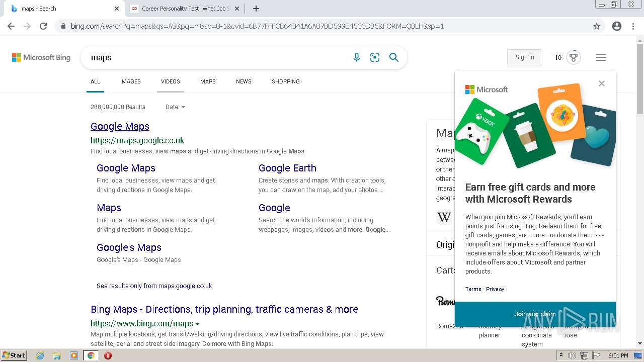
Task: Open the Windows Start menu
Action: coord(14,355)
